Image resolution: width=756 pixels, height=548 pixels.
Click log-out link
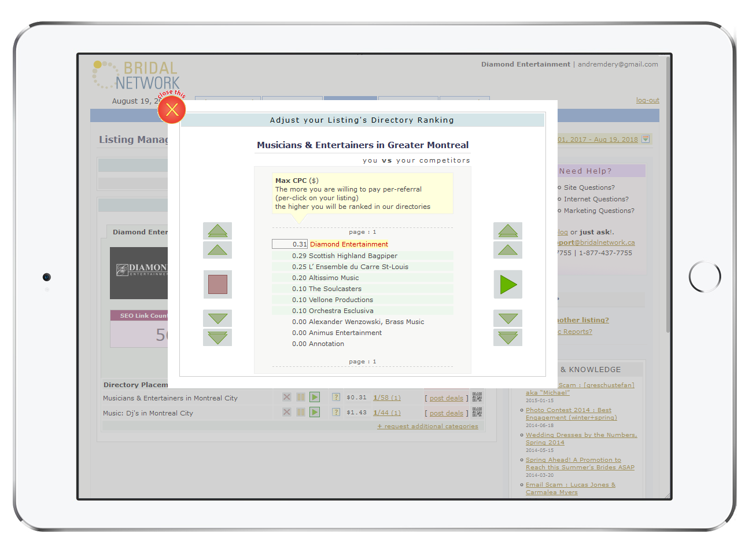tap(647, 100)
